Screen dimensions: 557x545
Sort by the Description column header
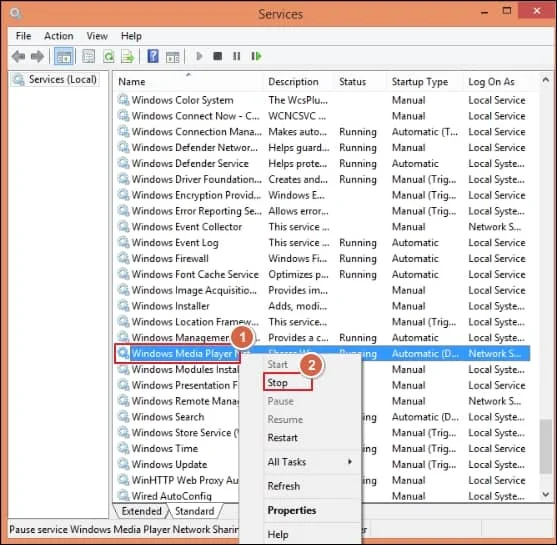click(298, 82)
